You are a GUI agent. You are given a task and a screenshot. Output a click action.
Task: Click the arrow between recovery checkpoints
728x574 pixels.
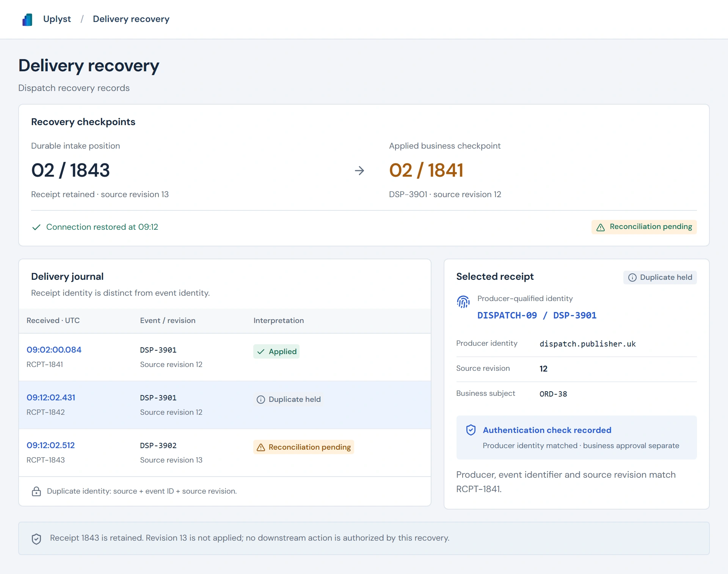point(359,171)
